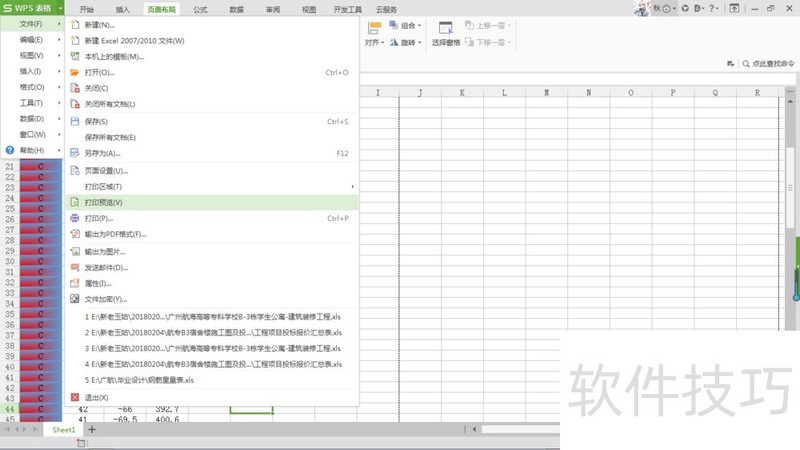Image resolution: width=800 pixels, height=450 pixels.
Task: Click the circular refresh icon in title bar
Action: [685, 8]
